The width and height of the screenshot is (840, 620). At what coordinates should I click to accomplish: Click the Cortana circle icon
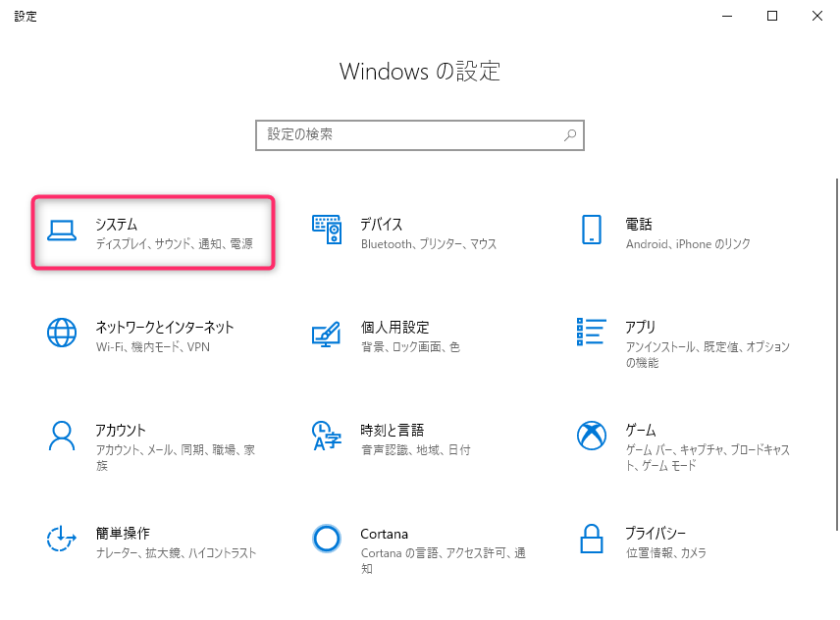point(327,539)
